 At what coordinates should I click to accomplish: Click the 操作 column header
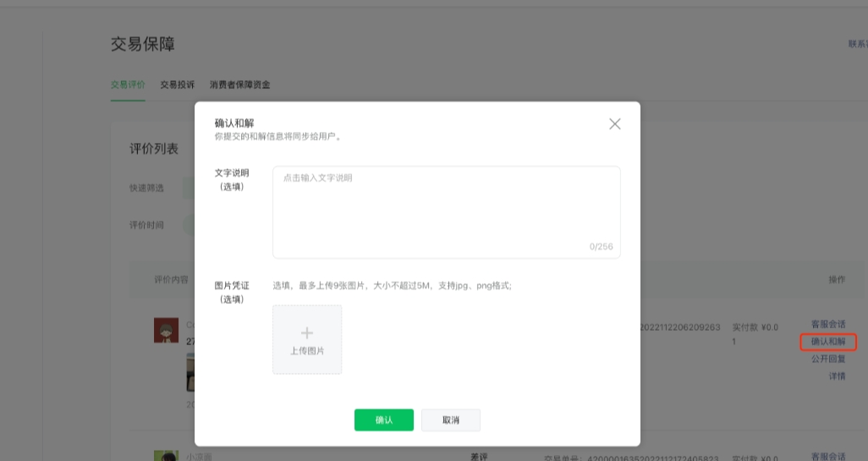(x=837, y=279)
